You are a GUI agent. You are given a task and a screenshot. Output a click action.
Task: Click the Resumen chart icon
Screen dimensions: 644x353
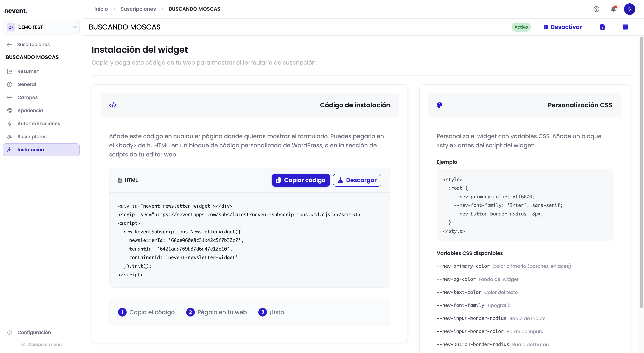[x=9, y=72]
